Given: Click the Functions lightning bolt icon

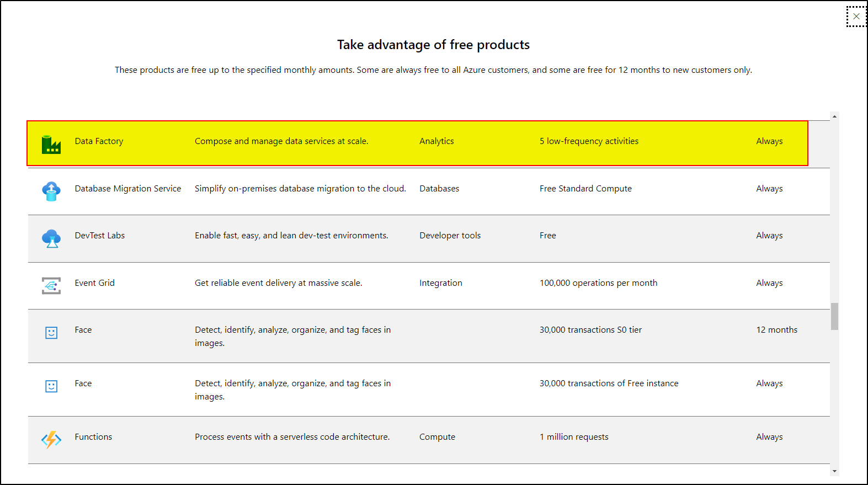Looking at the screenshot, I should click(51, 440).
